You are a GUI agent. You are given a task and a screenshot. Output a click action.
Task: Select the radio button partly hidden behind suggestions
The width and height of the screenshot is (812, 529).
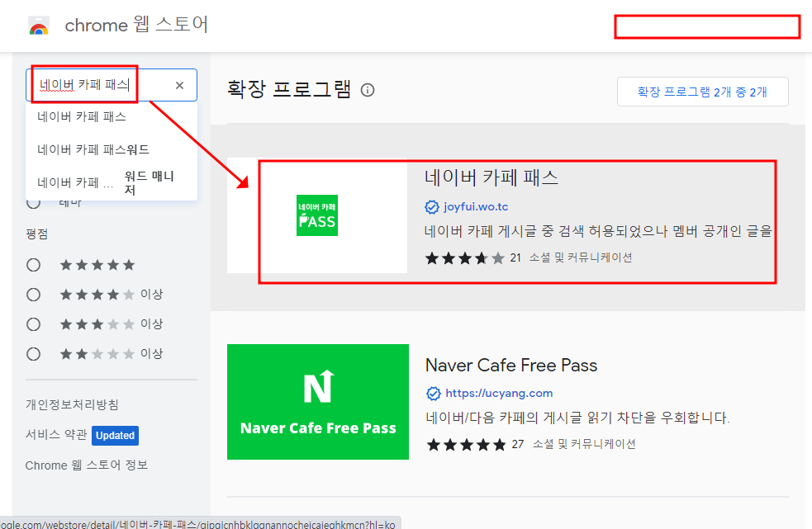click(34, 204)
